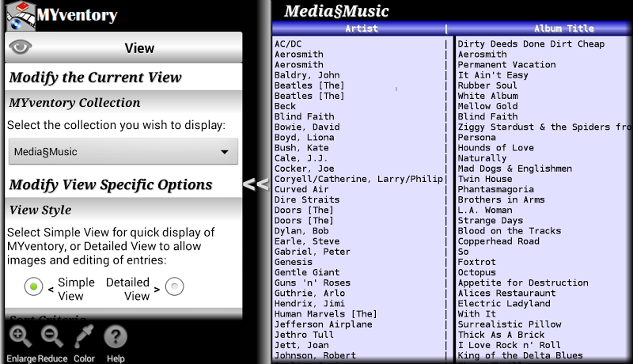This screenshot has width=633, height=364.
Task: Open the Color dropper tool
Action: pos(84,337)
